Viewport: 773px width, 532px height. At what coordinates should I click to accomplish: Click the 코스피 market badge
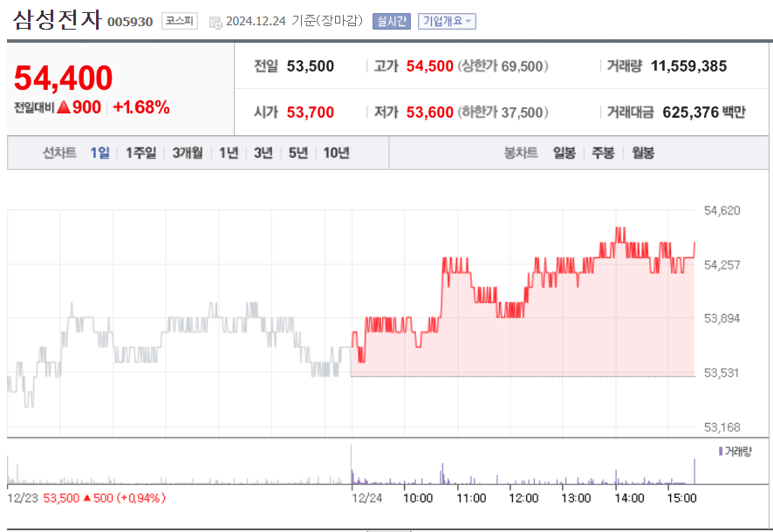pos(180,21)
